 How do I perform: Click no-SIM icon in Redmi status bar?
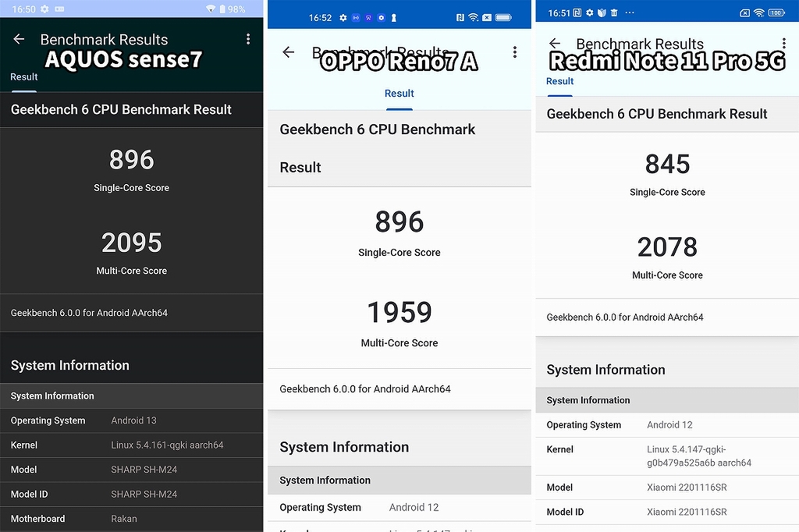tap(744, 12)
